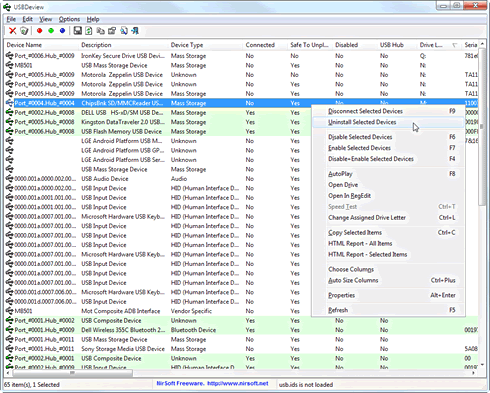Image resolution: width=490 pixels, height=393 pixels.
Task: Open Choose Columns from context menu
Action: (389, 269)
